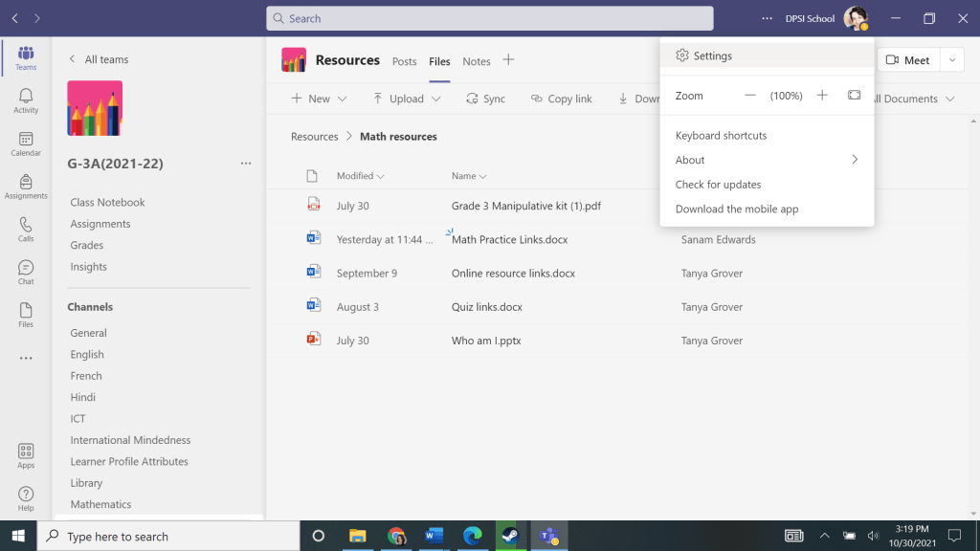
Task: Open Microsoft Edge from the taskbar
Action: coord(472,536)
